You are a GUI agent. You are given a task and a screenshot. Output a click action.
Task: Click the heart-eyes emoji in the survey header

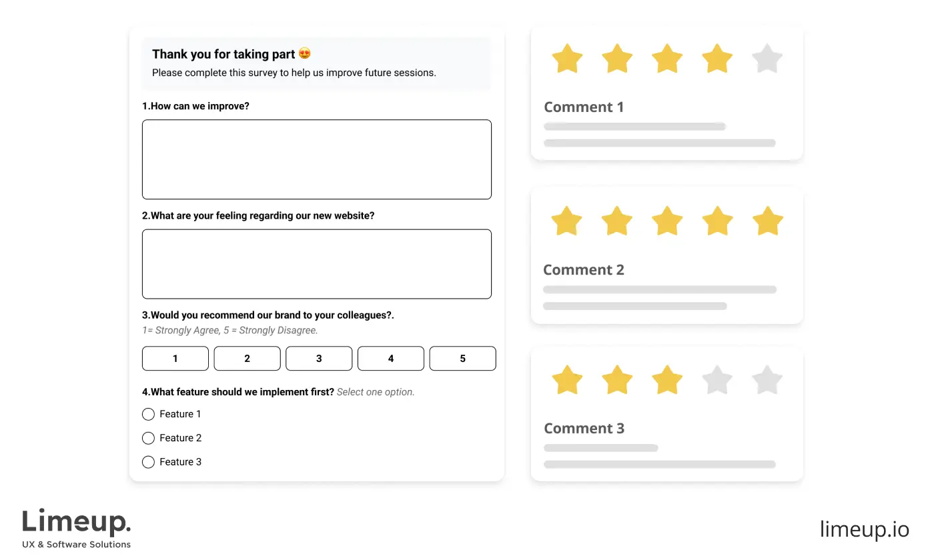305,54
